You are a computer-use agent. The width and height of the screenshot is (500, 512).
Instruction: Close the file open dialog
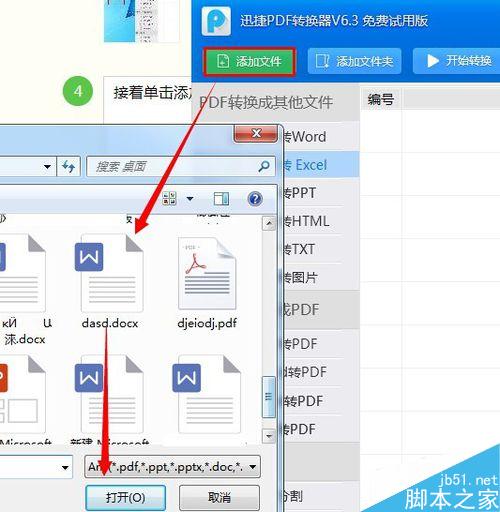tap(256, 134)
